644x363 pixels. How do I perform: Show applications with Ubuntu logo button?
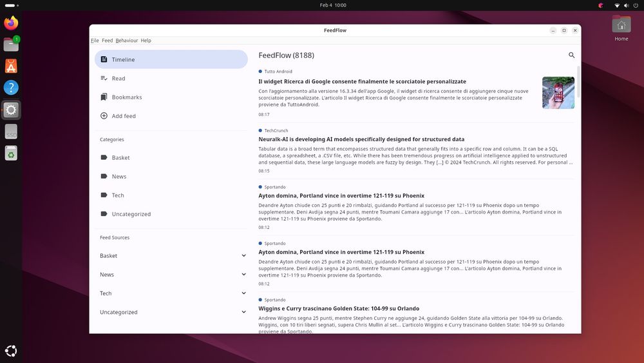coord(11,351)
